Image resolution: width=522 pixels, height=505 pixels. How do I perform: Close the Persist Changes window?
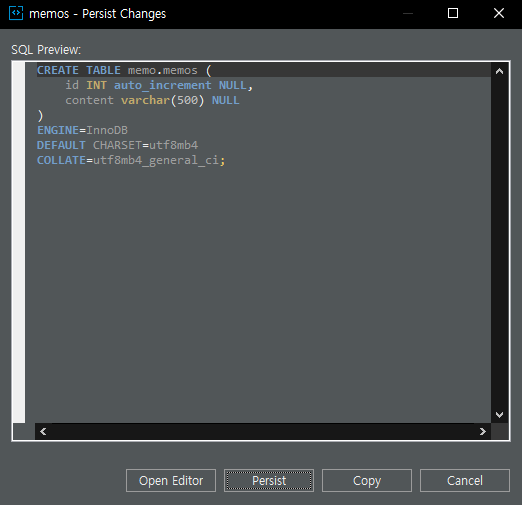coord(499,13)
